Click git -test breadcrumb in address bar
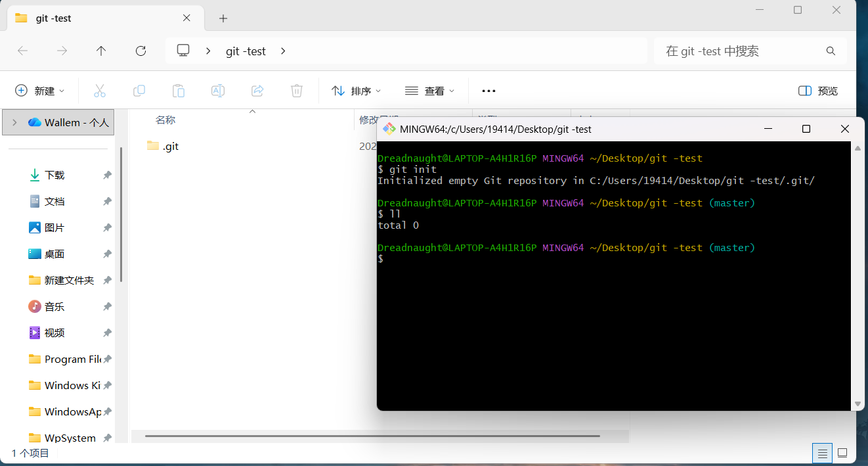 (246, 51)
